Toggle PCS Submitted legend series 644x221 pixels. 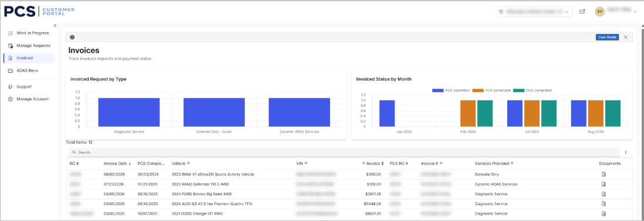click(x=450, y=90)
